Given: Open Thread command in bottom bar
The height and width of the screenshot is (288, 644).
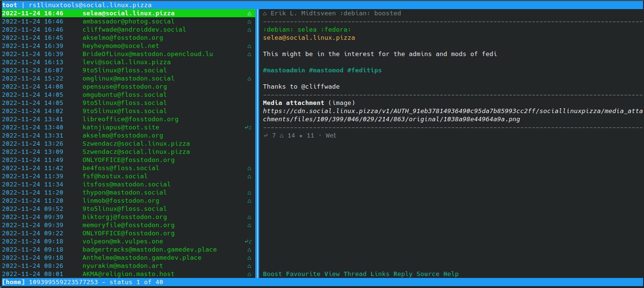Looking at the screenshot, I should [355, 274].
